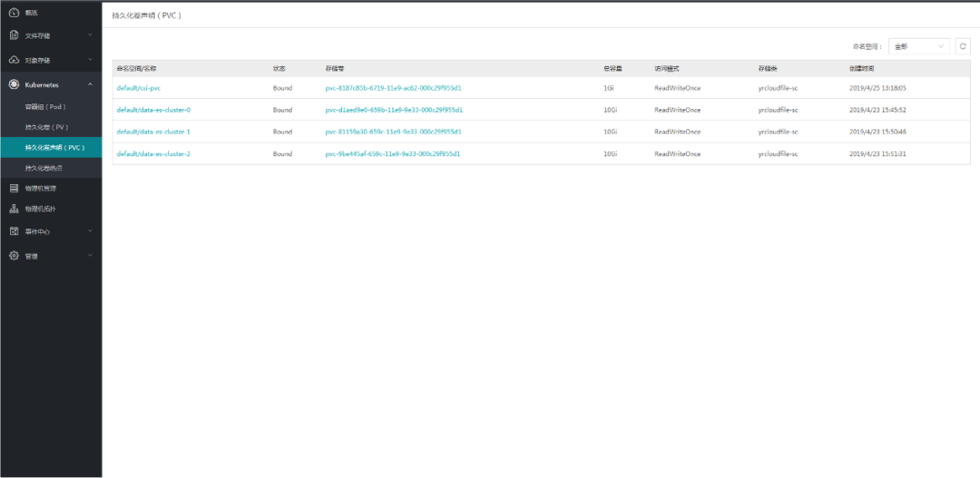Expand the event center menu chevron
Viewport: 980px width, 478px height.
tap(90, 231)
